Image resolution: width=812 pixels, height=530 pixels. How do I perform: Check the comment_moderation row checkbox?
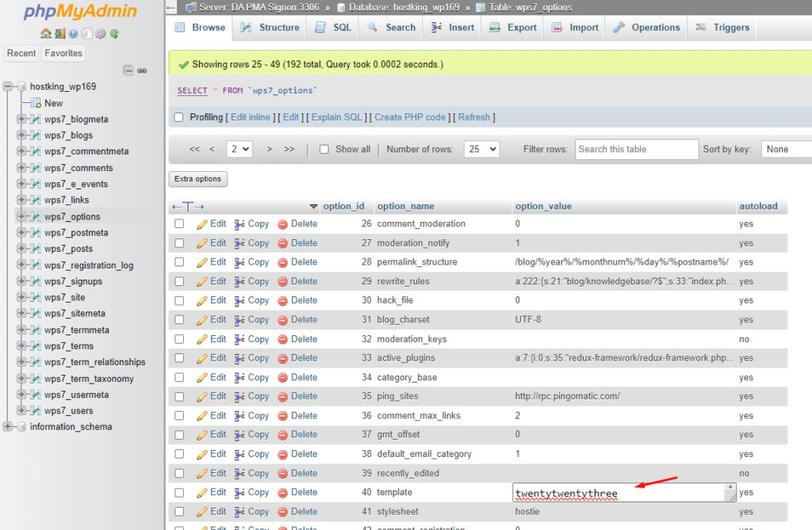[179, 223]
